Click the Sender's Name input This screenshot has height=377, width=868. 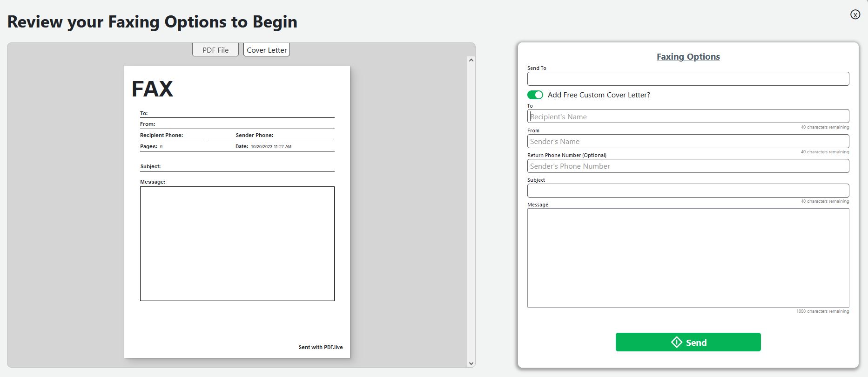tap(688, 141)
